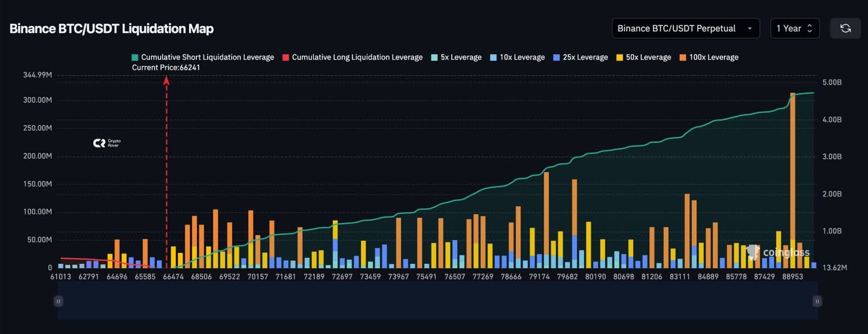Viewport: 868px width, 334px height.
Task: Click x-axis label 88953
Action: [x=793, y=277]
